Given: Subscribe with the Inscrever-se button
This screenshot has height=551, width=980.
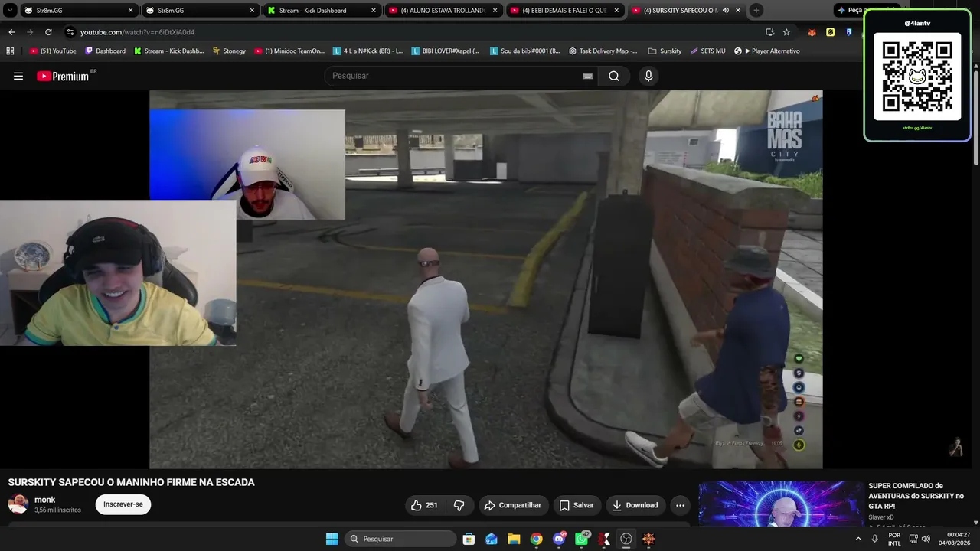Looking at the screenshot, I should 123,504.
